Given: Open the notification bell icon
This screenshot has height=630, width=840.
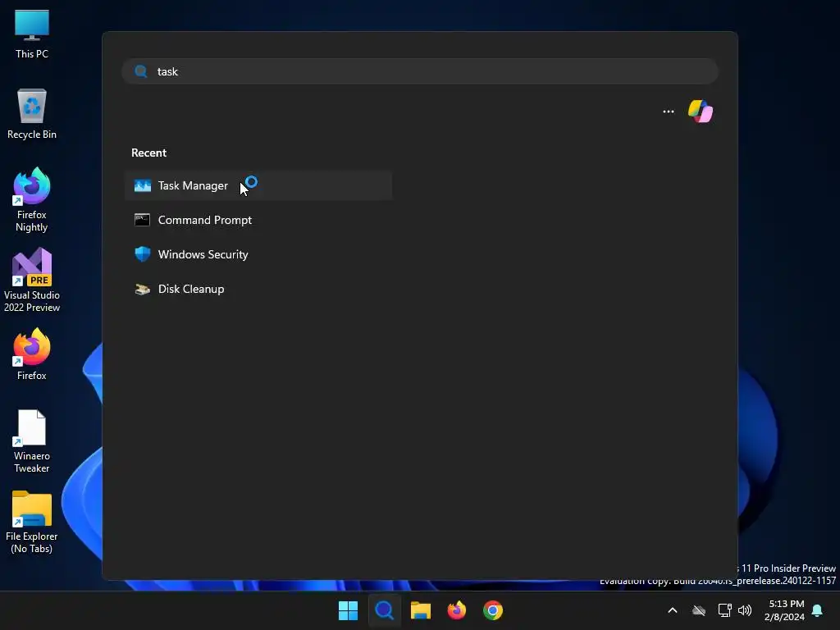Looking at the screenshot, I should pos(818,610).
